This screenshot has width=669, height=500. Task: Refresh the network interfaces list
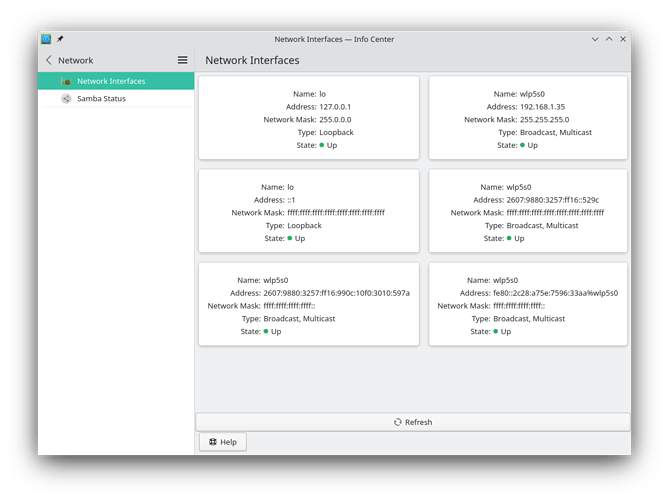pos(413,422)
